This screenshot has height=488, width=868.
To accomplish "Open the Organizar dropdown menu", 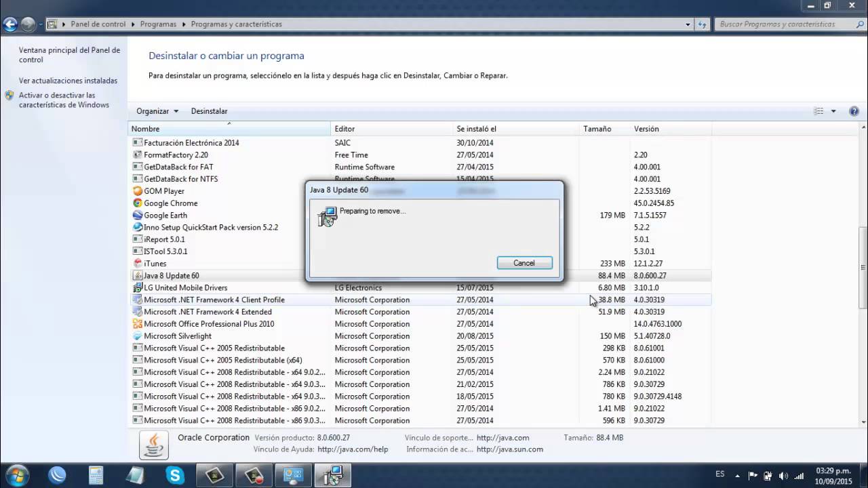I will click(157, 111).
